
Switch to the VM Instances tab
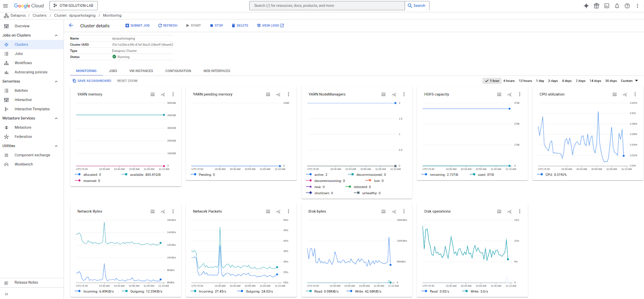[141, 71]
